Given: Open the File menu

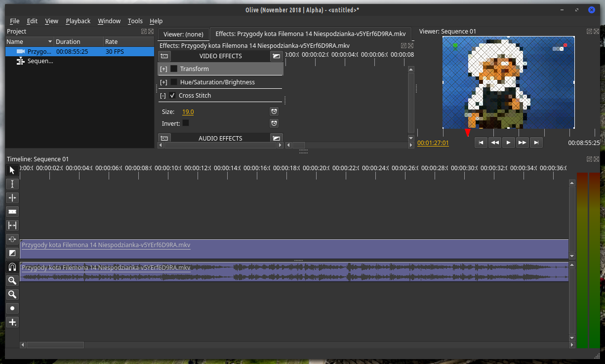Looking at the screenshot, I should coord(15,21).
